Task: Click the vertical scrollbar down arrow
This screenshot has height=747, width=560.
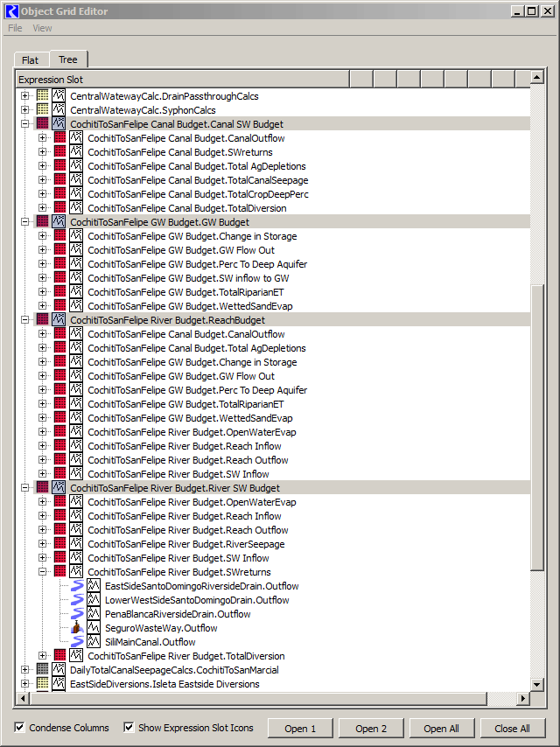Action: click(x=536, y=685)
